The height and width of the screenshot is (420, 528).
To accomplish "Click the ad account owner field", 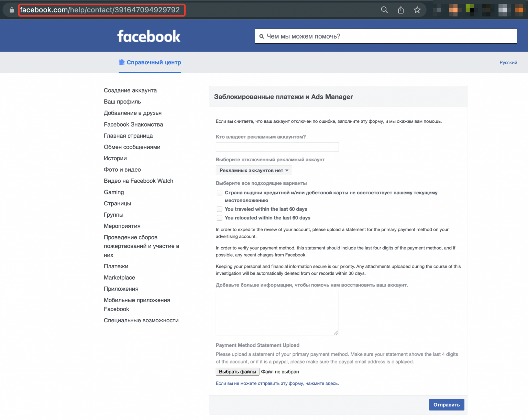I will pos(277,147).
